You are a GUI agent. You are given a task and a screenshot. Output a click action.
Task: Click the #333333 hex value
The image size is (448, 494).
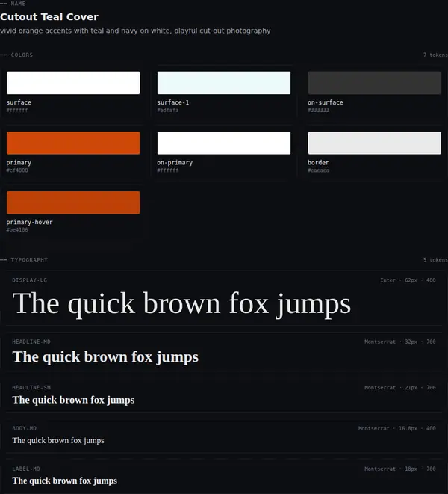click(318, 111)
